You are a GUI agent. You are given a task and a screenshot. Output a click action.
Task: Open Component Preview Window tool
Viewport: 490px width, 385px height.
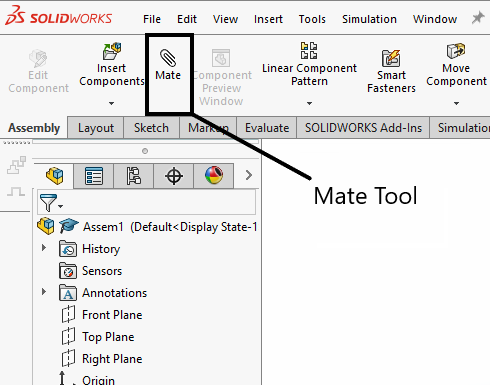pos(221,77)
